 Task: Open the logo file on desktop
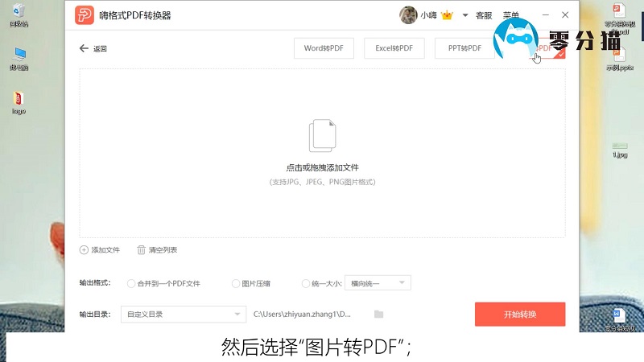coord(19,103)
